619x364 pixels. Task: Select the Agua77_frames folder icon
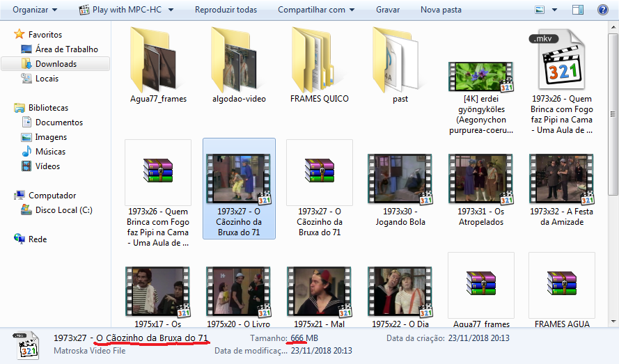point(154,60)
